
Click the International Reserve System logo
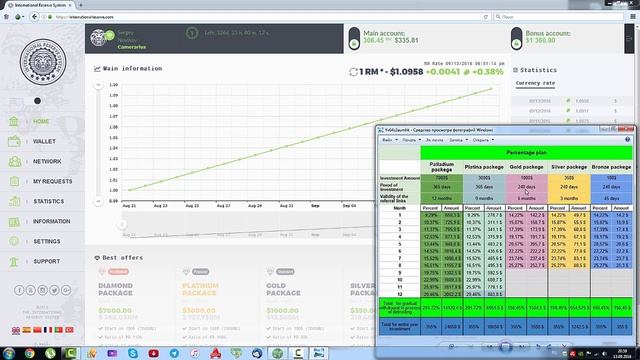42,62
